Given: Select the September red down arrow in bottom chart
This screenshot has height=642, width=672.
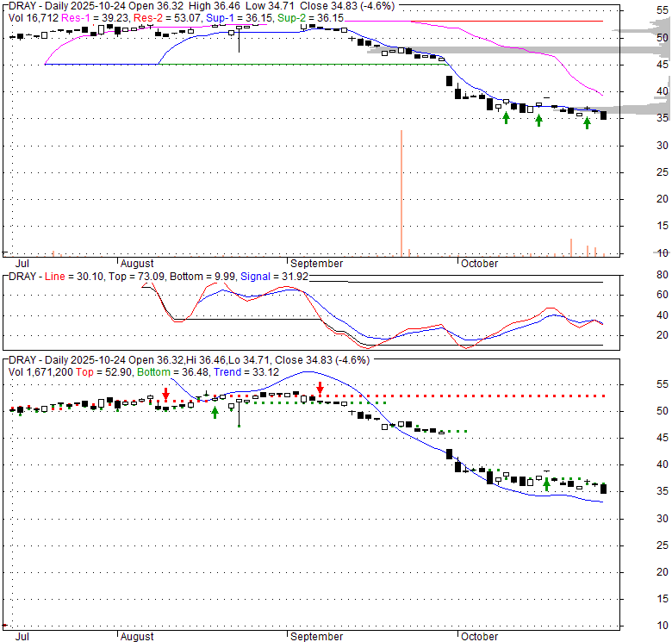Looking at the screenshot, I should click(x=320, y=388).
